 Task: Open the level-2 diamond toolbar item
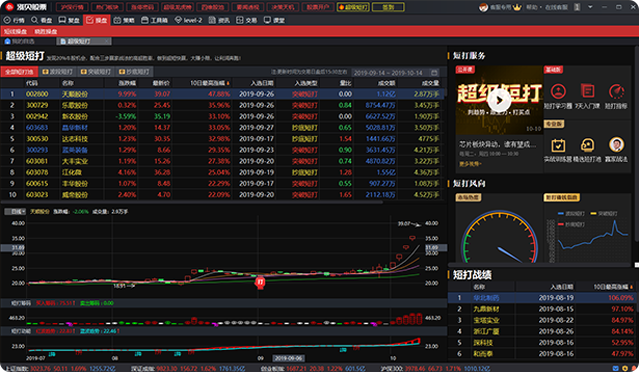click(188, 20)
